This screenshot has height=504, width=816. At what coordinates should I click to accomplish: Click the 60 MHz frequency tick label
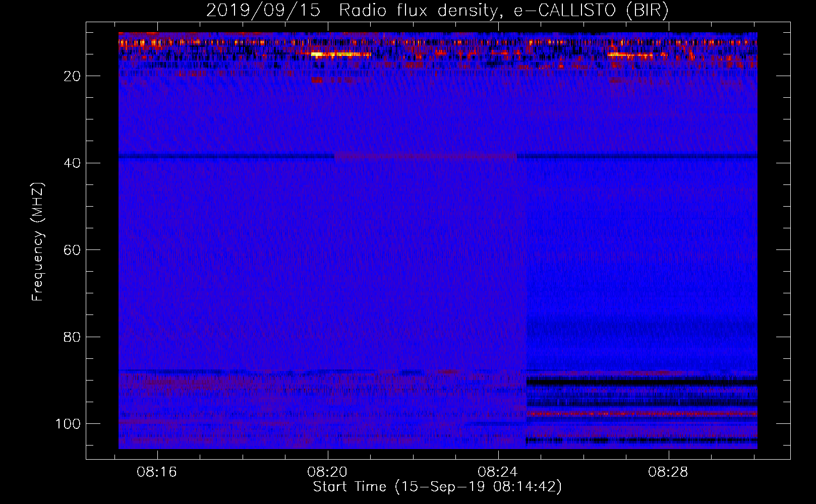73,250
